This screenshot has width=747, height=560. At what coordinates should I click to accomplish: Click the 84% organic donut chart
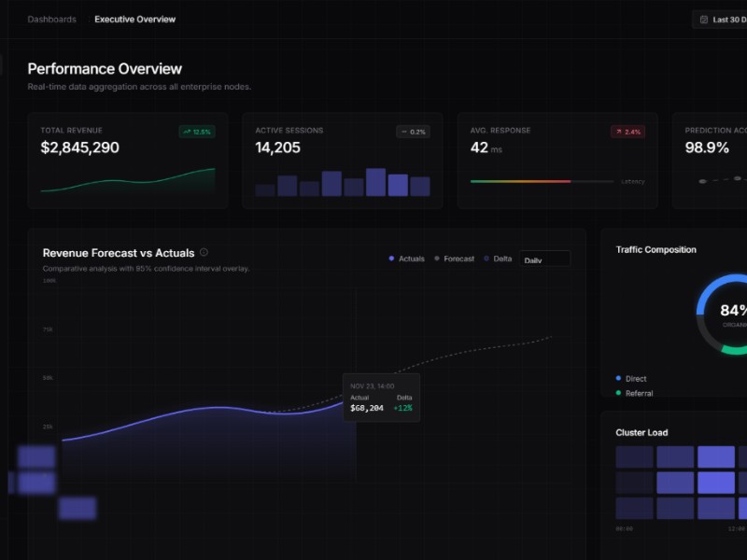point(733,314)
